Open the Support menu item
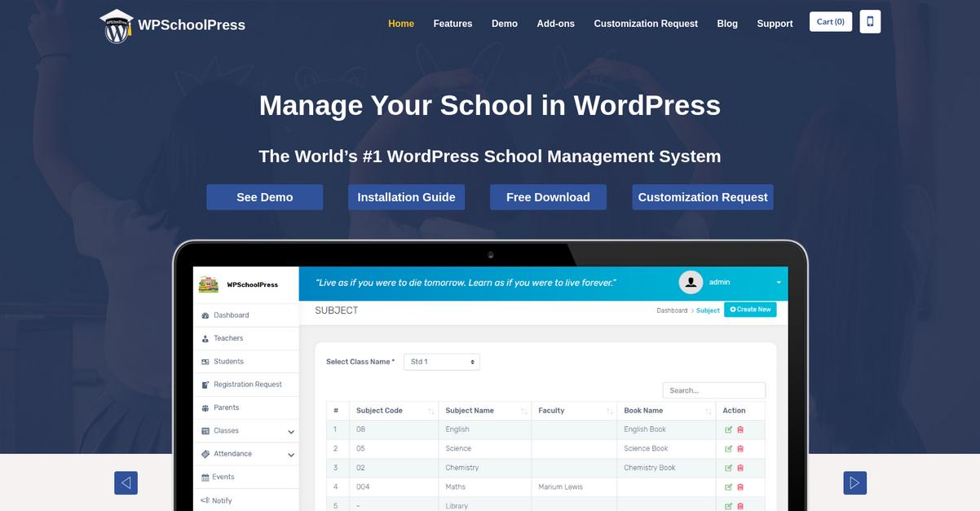The height and width of the screenshot is (511, 980). coord(775,24)
